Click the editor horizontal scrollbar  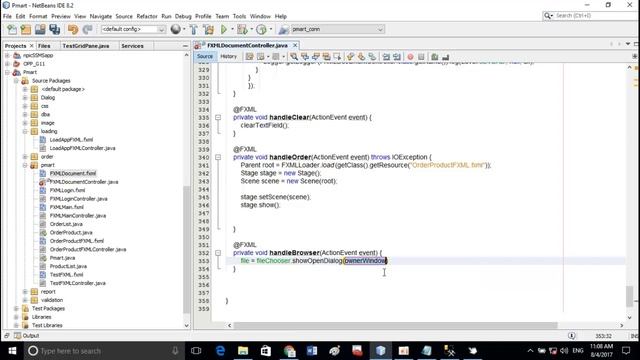click(x=395, y=325)
